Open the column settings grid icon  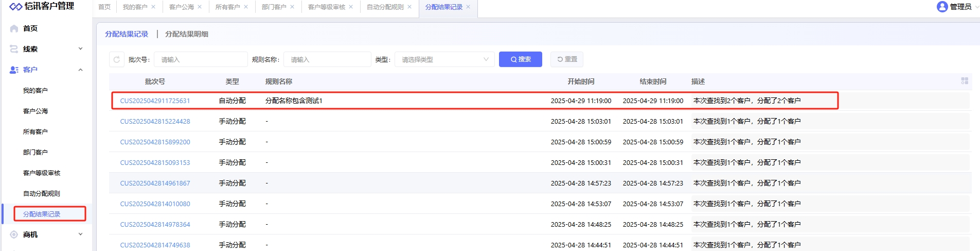965,81
